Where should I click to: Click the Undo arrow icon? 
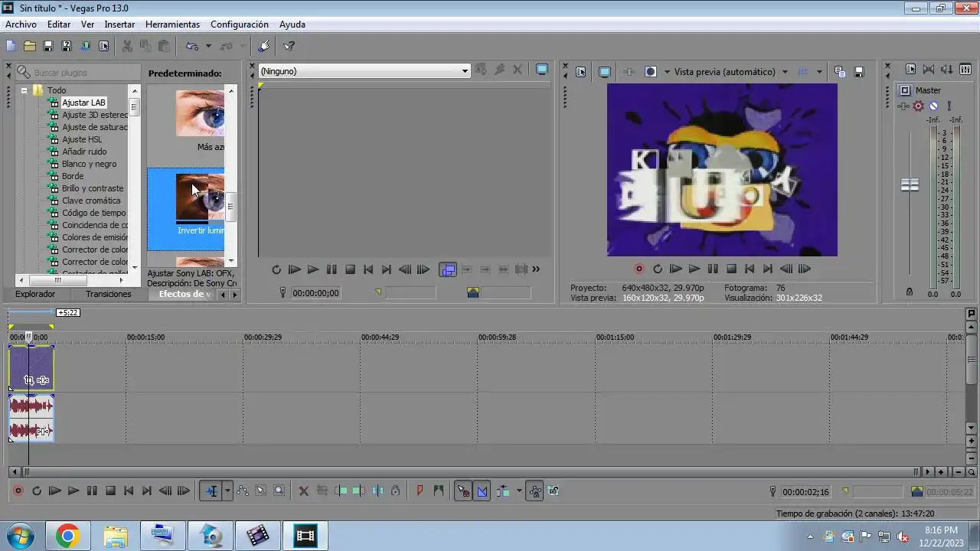[x=192, y=46]
